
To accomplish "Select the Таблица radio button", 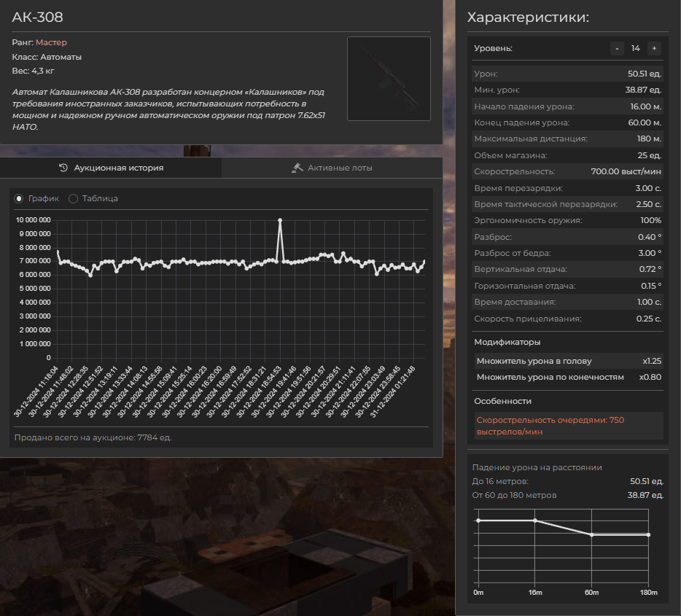I will (x=73, y=198).
